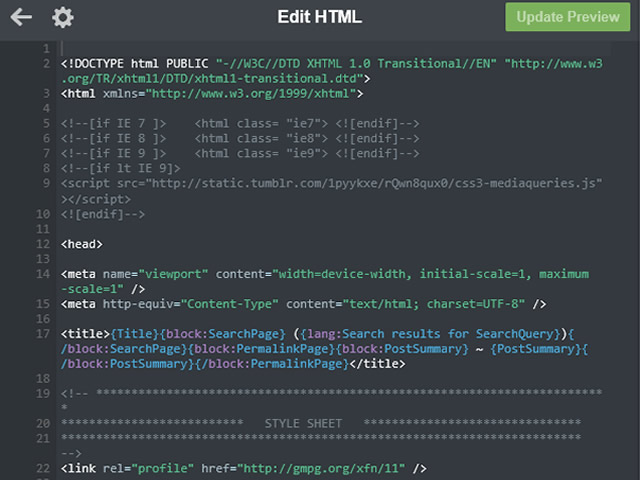Image resolution: width=640 pixels, height=480 pixels.
Task: Click the 'STYLE SHEET' comment heading
Action: point(303,424)
